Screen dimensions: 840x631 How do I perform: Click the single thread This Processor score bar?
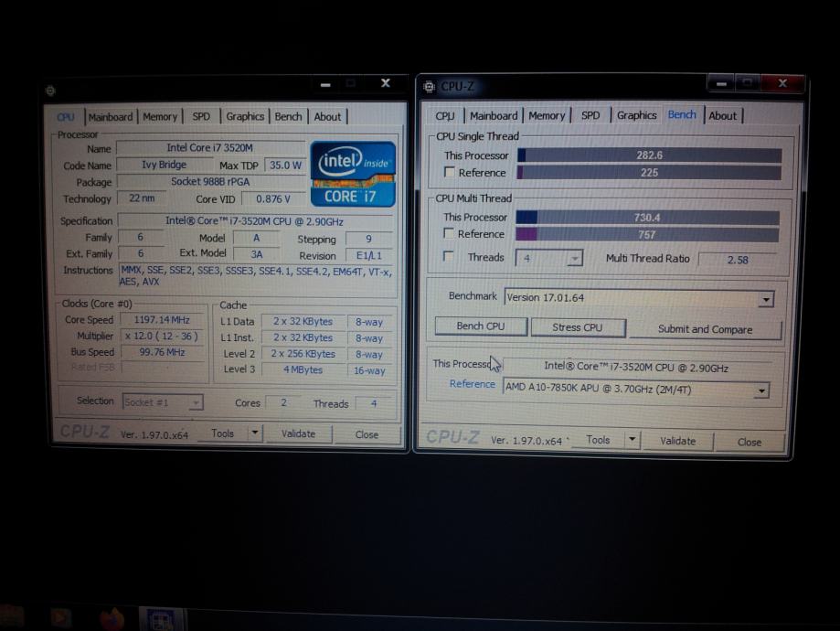click(649, 155)
